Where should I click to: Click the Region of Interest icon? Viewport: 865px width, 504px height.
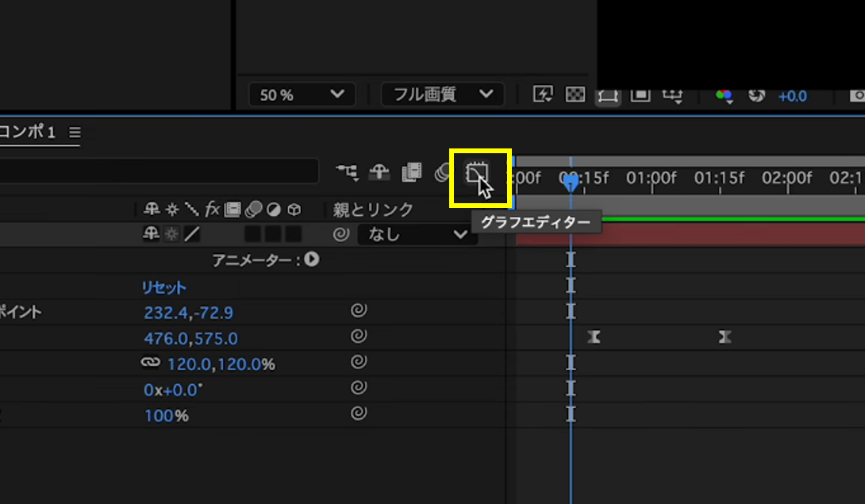pos(607,94)
